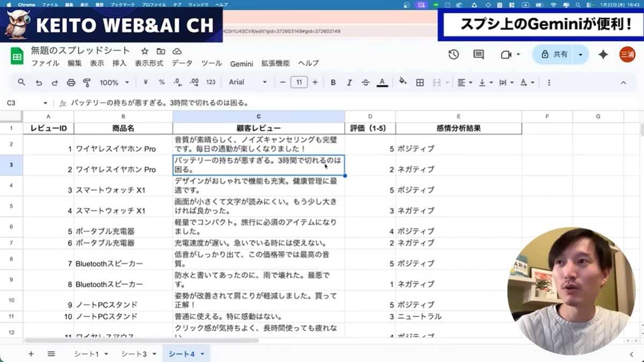
Task: Click the Gemini sparkle icon near 共有
Action: point(603,54)
